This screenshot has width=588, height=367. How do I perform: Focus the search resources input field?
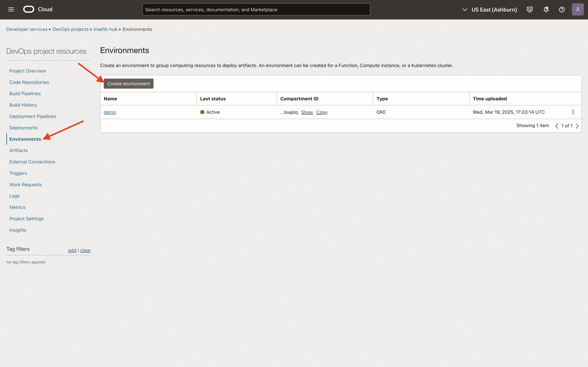coord(256,9)
